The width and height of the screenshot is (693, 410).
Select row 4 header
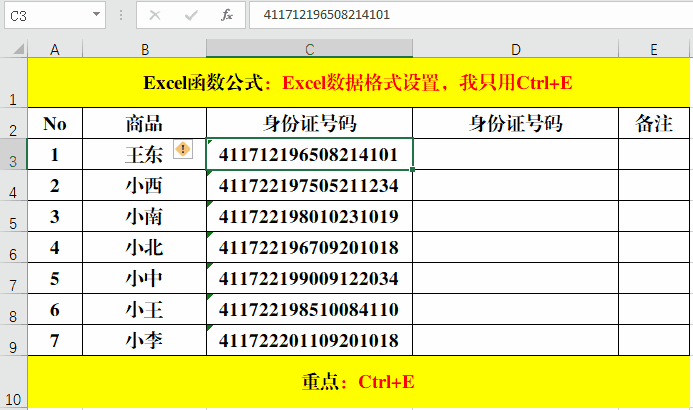point(13,185)
